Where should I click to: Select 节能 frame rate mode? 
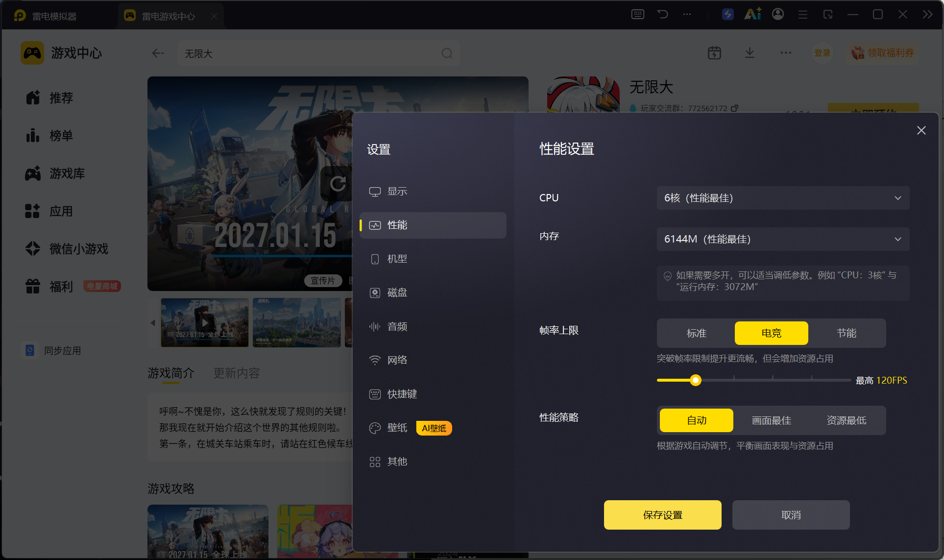coord(846,333)
